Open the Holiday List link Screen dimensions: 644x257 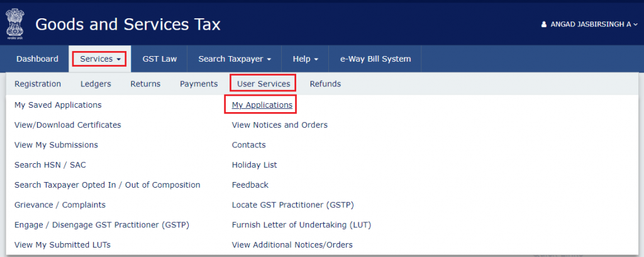coord(255,165)
